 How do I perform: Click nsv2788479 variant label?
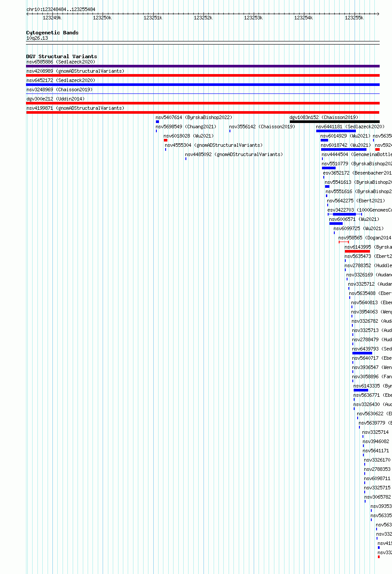tap(372, 339)
